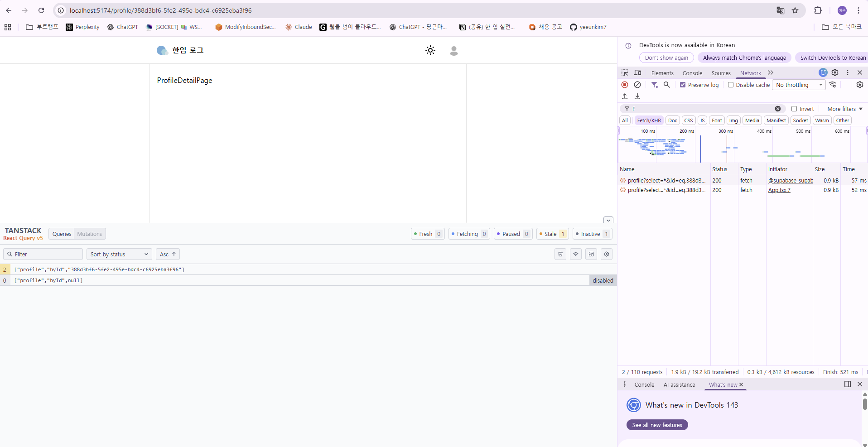Open DevTools main settings gear
Screen dimensions: 868x447
[835, 72]
